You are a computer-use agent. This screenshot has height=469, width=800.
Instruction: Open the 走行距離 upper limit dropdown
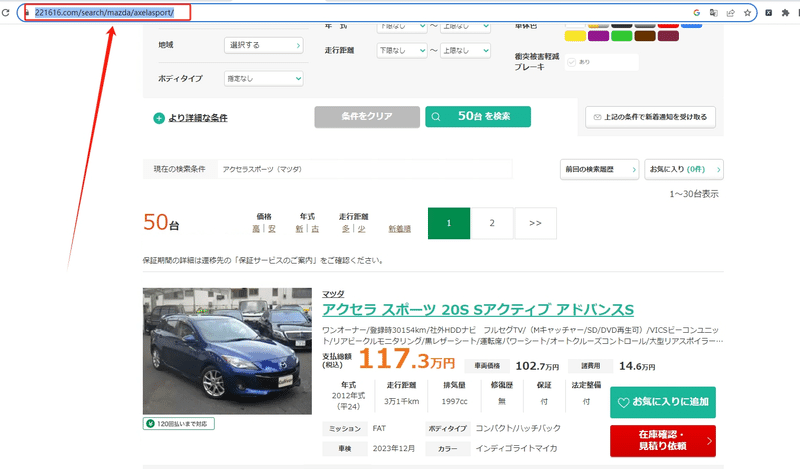click(x=465, y=51)
